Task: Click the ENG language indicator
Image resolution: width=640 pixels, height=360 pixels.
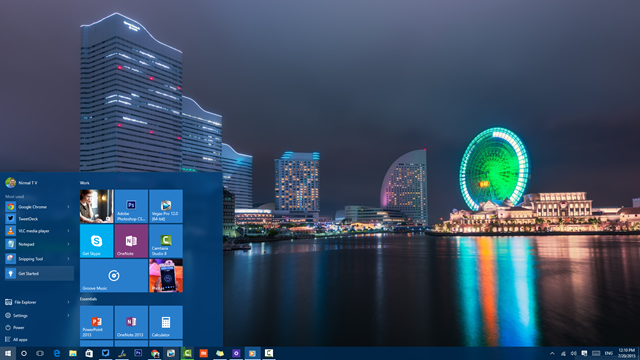Action: click(x=609, y=353)
